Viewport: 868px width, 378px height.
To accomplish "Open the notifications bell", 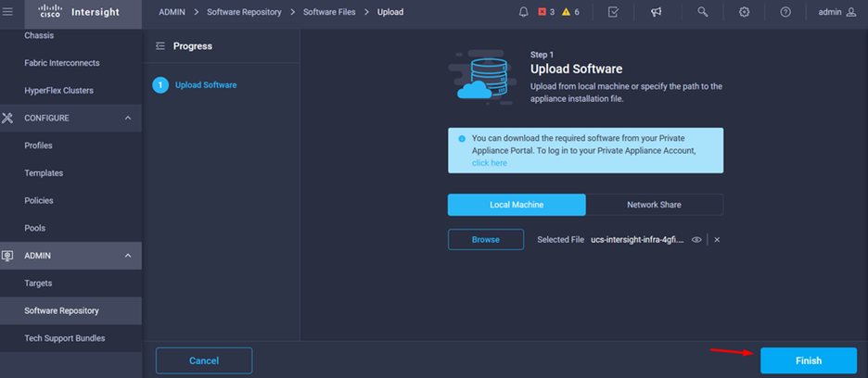I will (524, 12).
